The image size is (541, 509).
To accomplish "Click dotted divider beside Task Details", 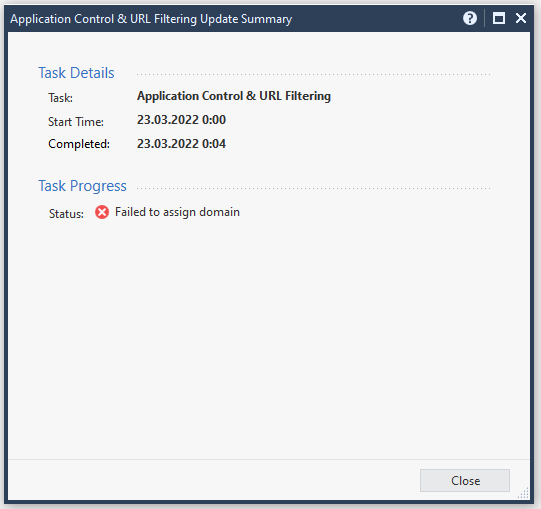I will click(x=314, y=74).
